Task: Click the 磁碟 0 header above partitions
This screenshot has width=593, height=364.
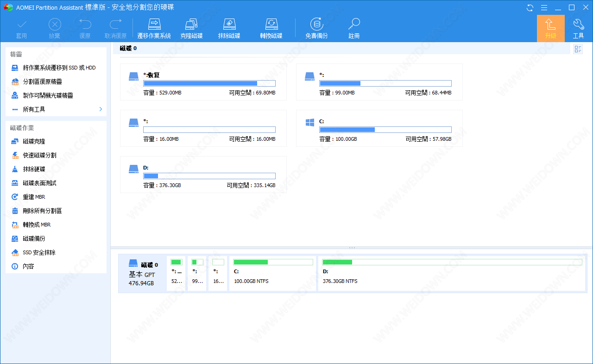Action: click(x=128, y=48)
